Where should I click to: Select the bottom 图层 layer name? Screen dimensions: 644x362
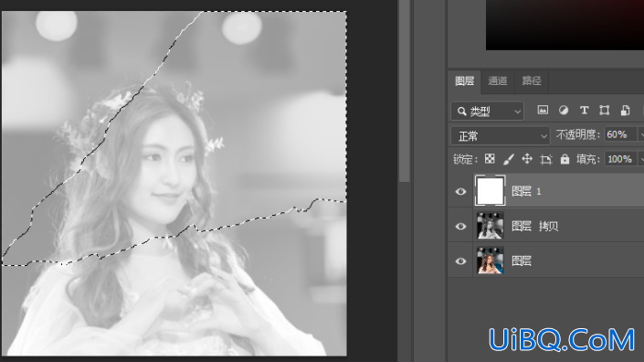pyautogui.click(x=522, y=261)
